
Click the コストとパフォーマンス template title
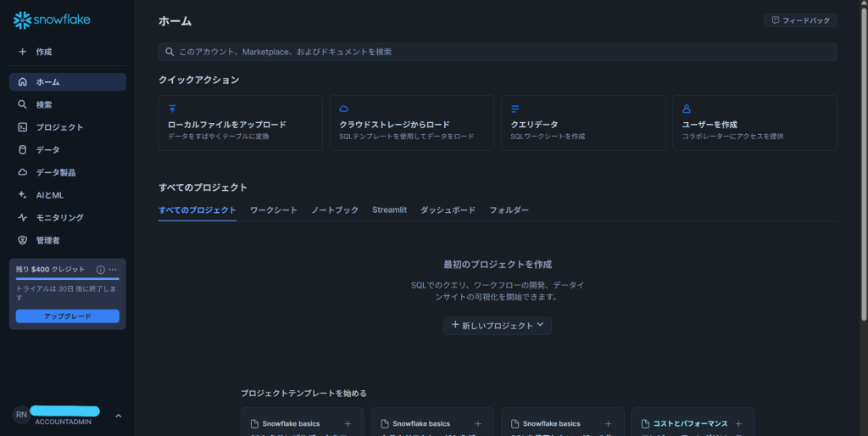tap(690, 424)
